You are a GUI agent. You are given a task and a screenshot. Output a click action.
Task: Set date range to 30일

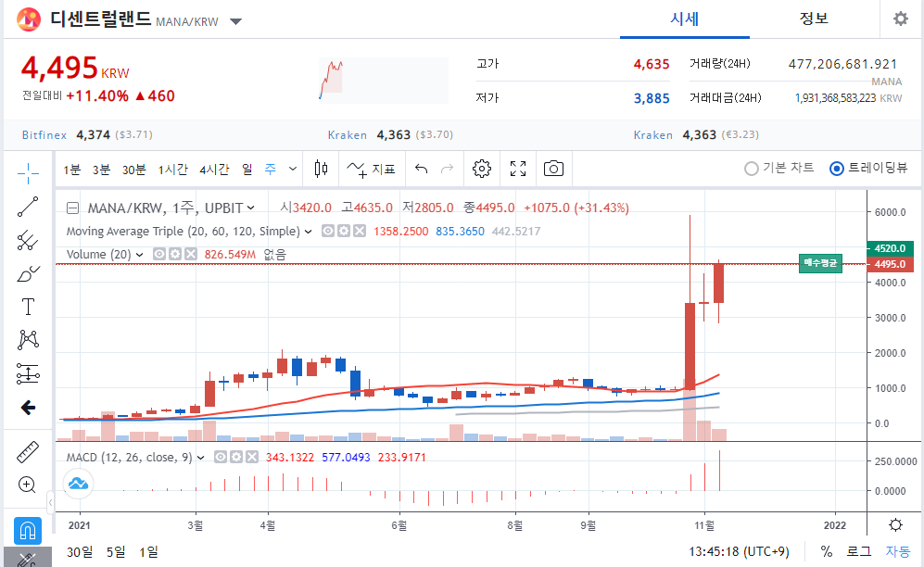(80, 551)
